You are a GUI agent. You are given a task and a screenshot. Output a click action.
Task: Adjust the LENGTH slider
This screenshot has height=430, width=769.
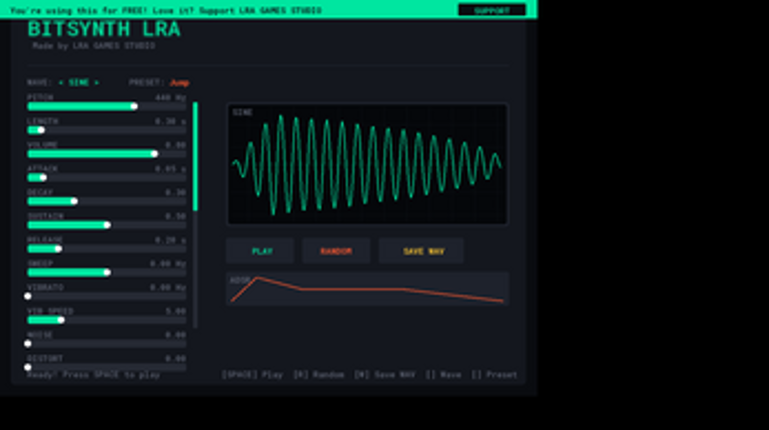coord(107,130)
